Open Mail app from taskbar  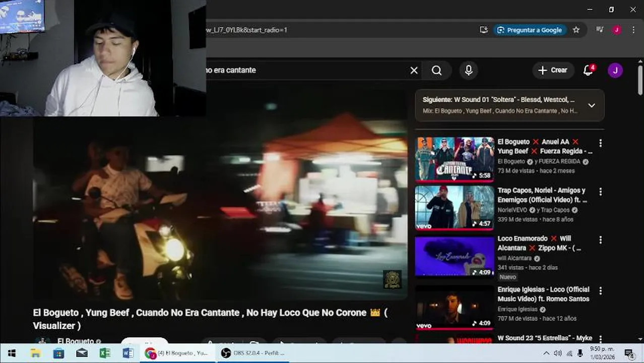point(82,353)
